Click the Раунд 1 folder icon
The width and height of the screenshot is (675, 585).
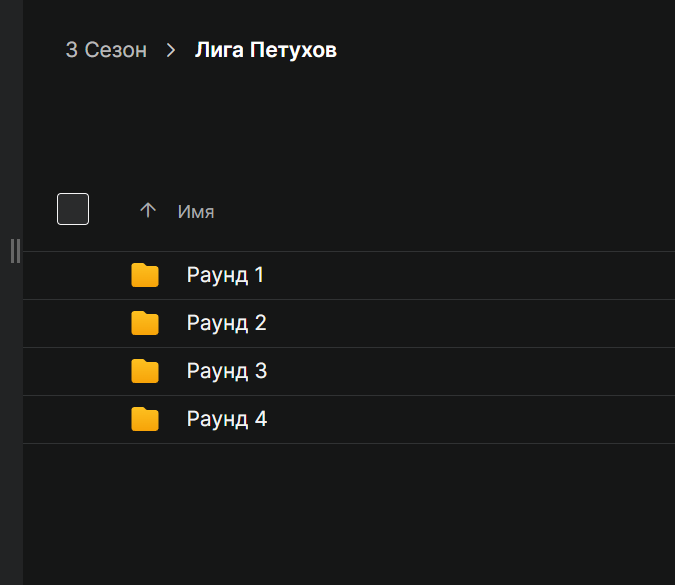[145, 275]
